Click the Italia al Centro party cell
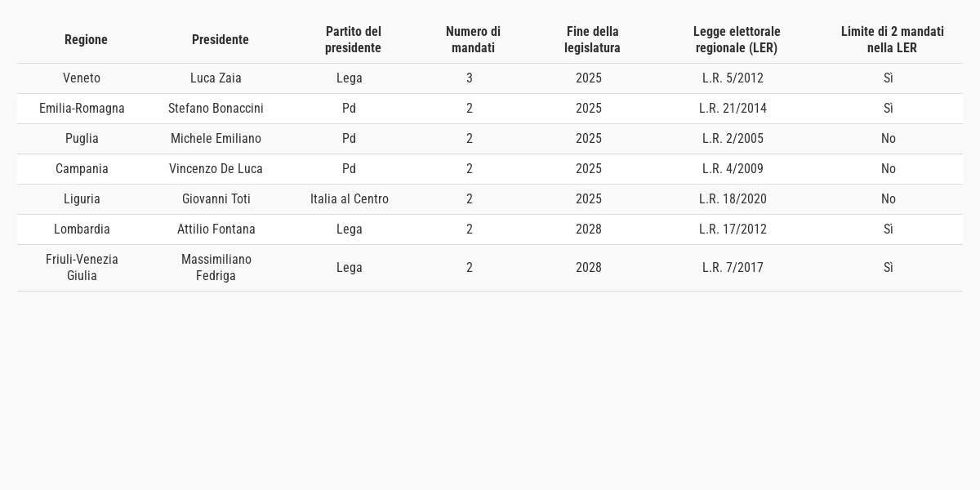This screenshot has width=980, height=490. point(350,199)
